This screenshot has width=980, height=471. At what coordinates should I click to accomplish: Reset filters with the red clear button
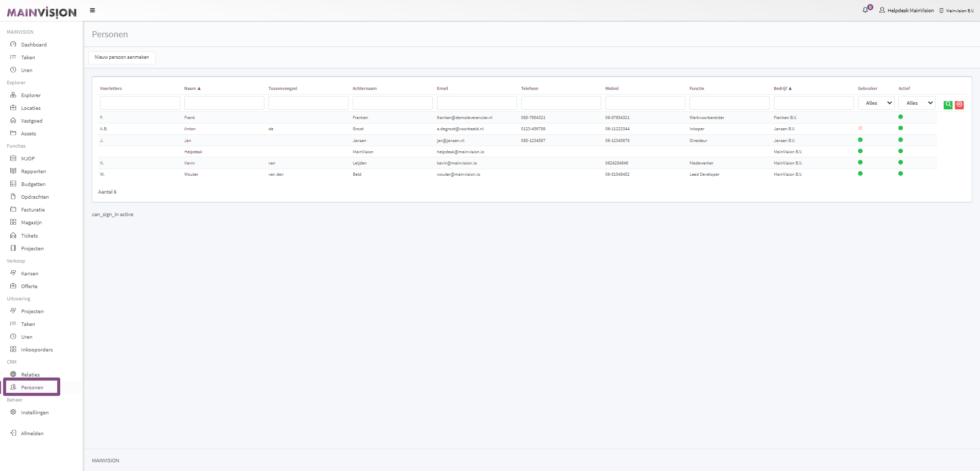[x=960, y=104]
